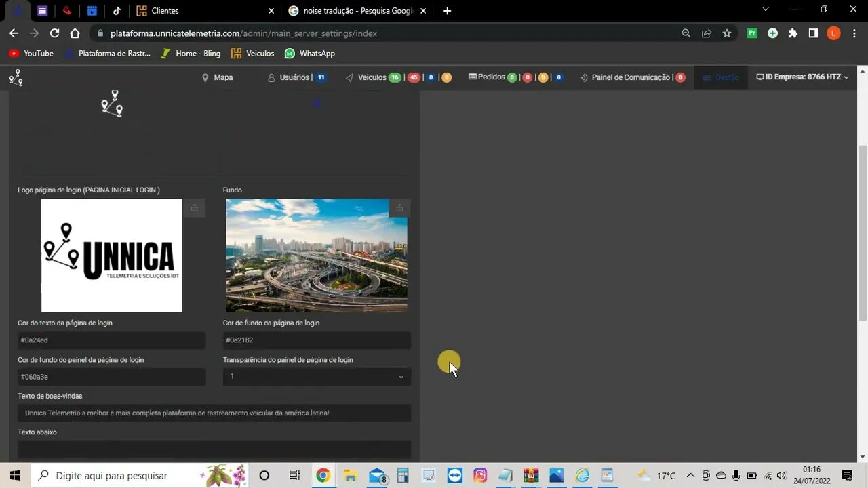Open Chrome from the taskbar

pos(323,476)
